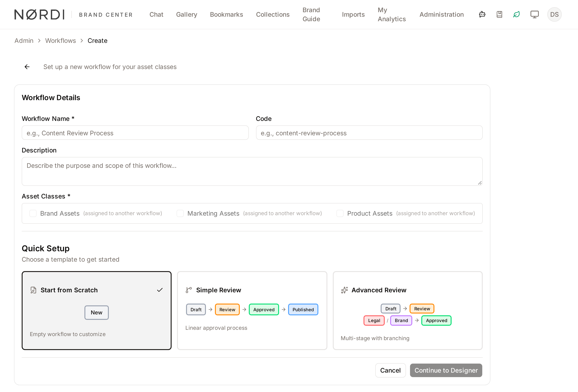578x392 pixels.
Task: Click the monitor display icon
Action: pos(534,14)
